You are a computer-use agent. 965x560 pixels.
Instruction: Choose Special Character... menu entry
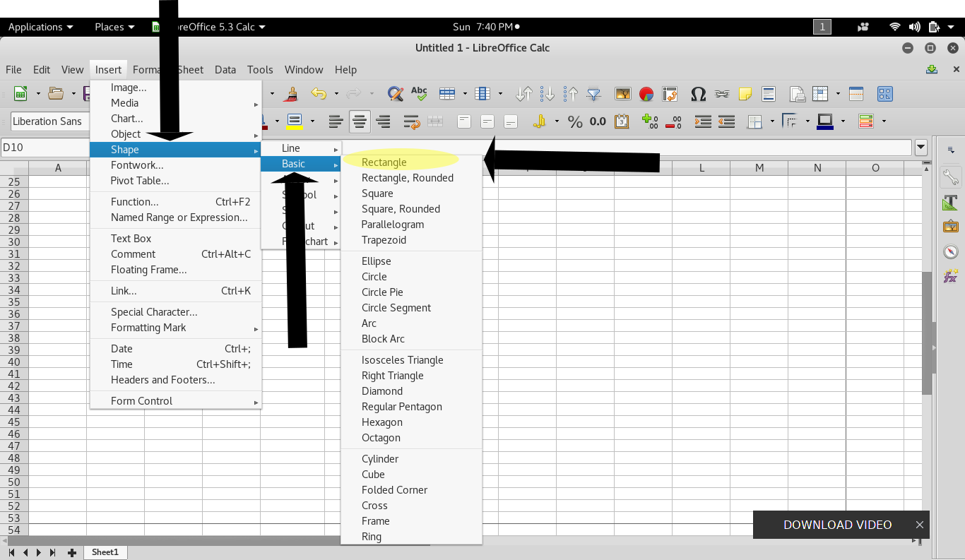pyautogui.click(x=176, y=312)
